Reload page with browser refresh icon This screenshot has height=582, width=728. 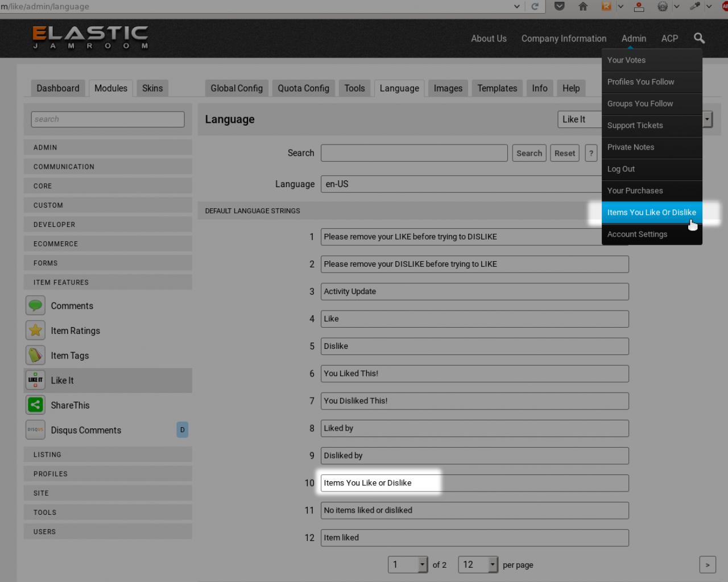tap(535, 6)
